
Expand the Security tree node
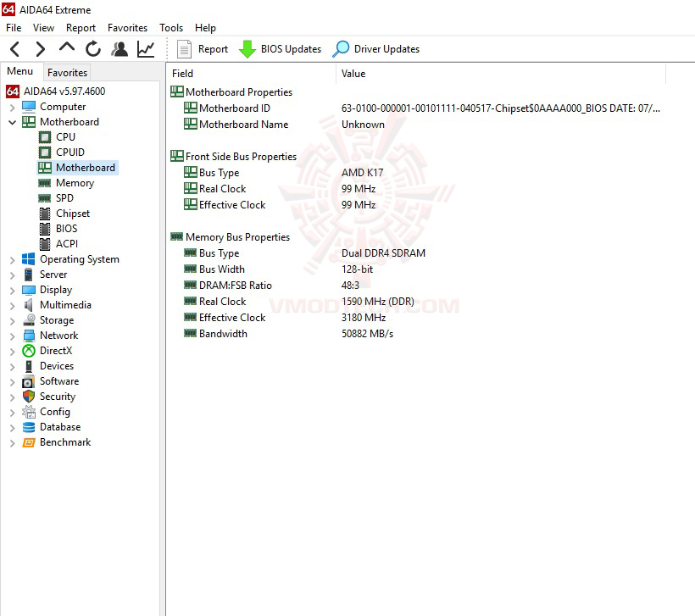pos(13,397)
